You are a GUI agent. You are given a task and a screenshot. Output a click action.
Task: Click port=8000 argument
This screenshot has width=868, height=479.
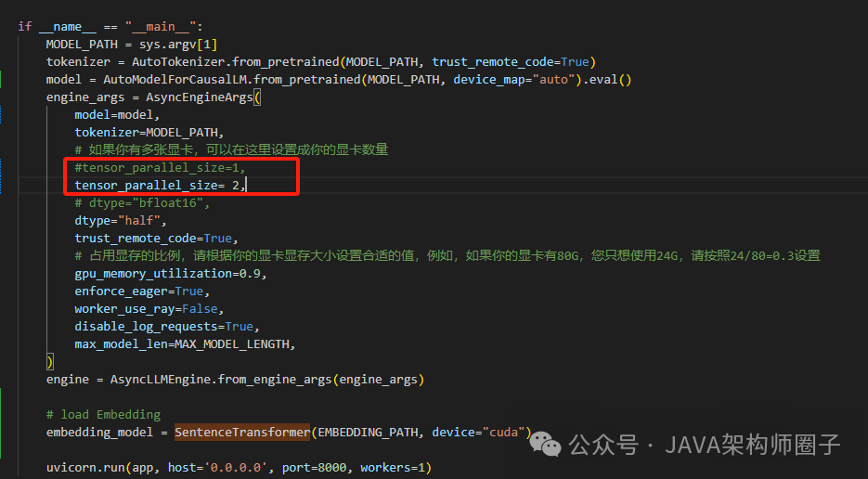point(314,468)
